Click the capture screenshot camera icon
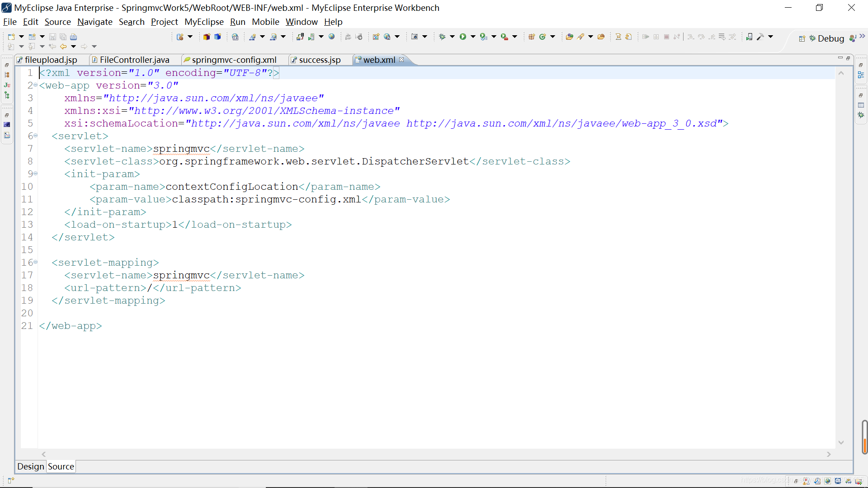Viewport: 868px width, 488px height. [x=415, y=37]
